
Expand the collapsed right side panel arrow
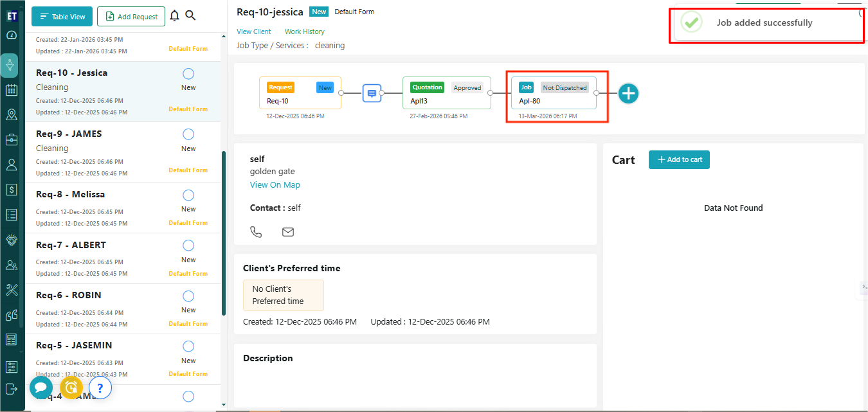tap(863, 287)
